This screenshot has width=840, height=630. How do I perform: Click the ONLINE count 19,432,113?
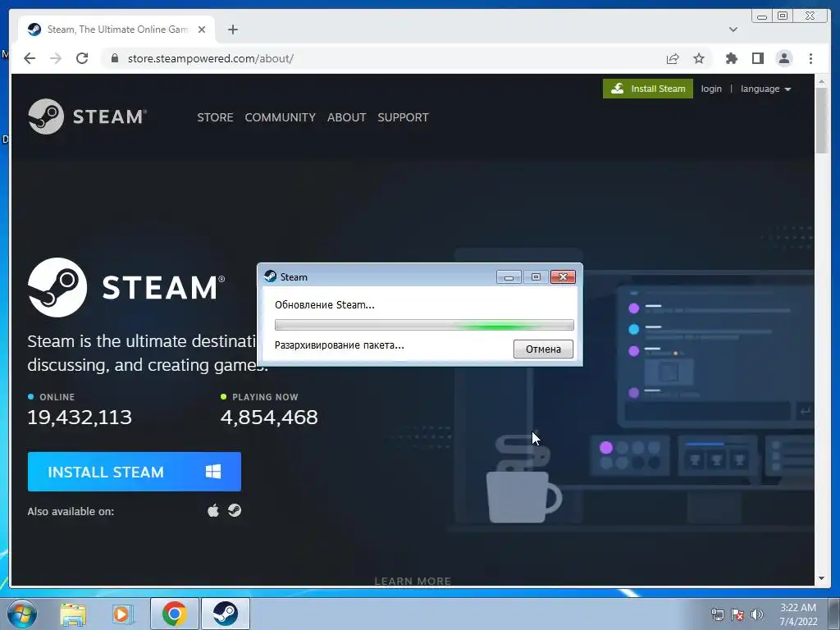[x=80, y=417]
